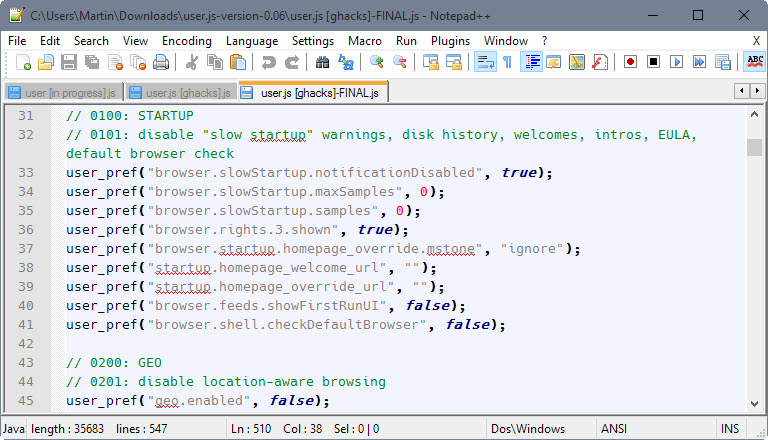Click the vertical scrollbar up arrow

754,115
